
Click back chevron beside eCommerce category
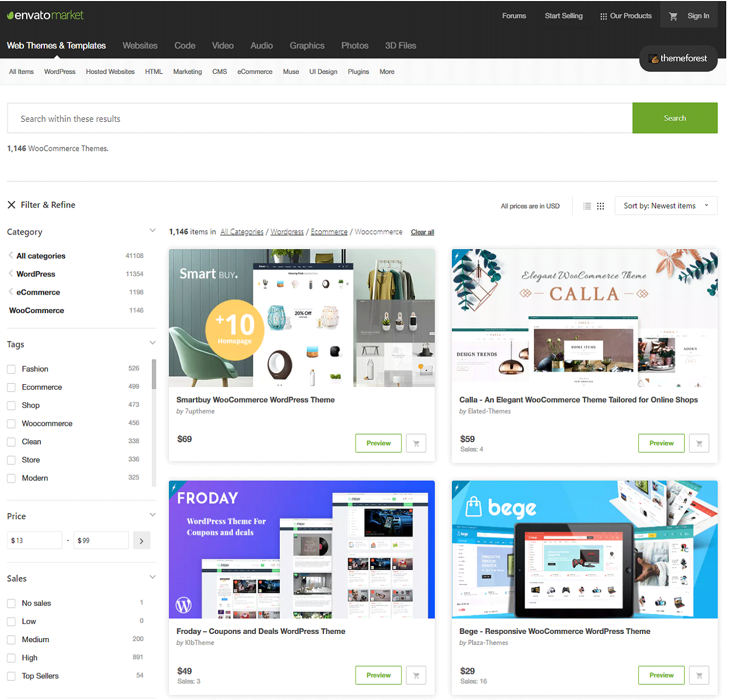click(x=11, y=293)
